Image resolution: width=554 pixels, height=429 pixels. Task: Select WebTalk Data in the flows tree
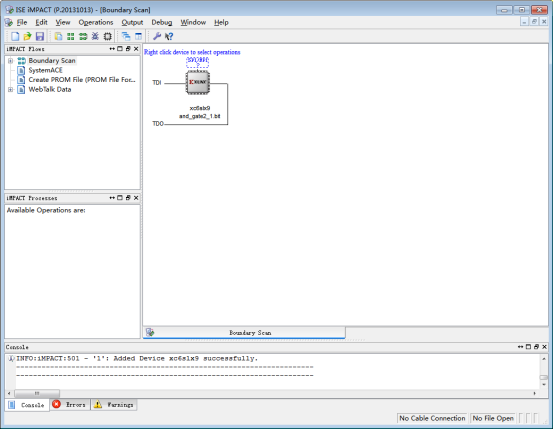click(50, 89)
